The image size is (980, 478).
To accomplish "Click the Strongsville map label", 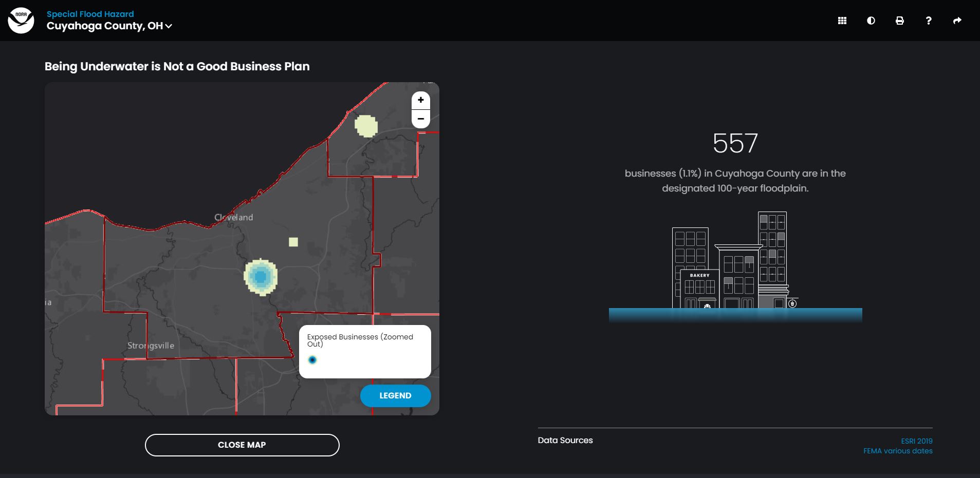I will tap(151, 346).
